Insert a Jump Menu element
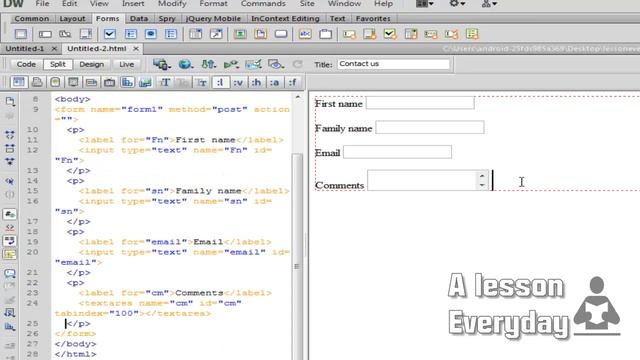 point(216,34)
